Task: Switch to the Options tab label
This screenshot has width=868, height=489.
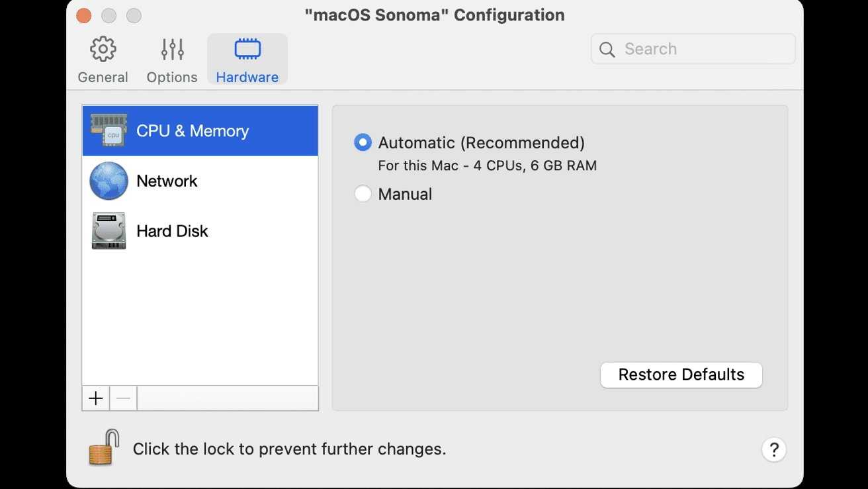Action: (172, 77)
